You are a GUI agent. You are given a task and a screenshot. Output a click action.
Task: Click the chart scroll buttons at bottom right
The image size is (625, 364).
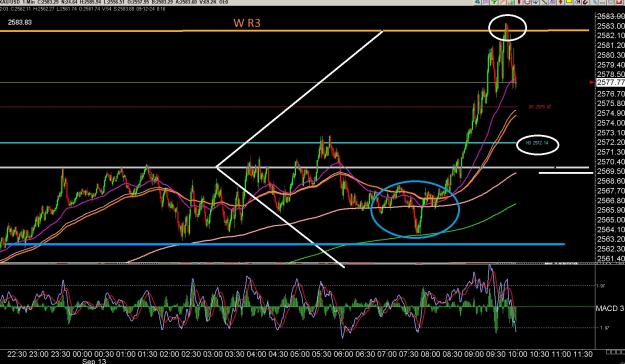click(x=615, y=352)
